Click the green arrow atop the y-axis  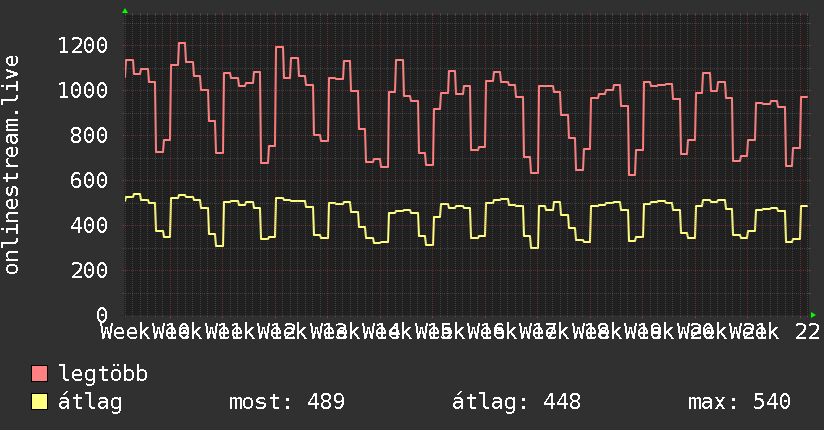pyautogui.click(x=125, y=11)
